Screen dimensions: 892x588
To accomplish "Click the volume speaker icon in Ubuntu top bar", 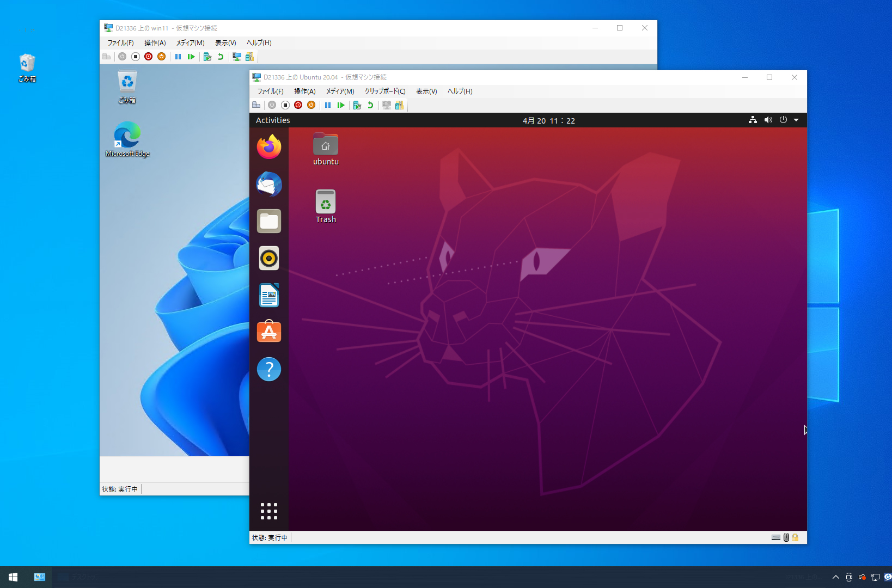I will (x=768, y=120).
